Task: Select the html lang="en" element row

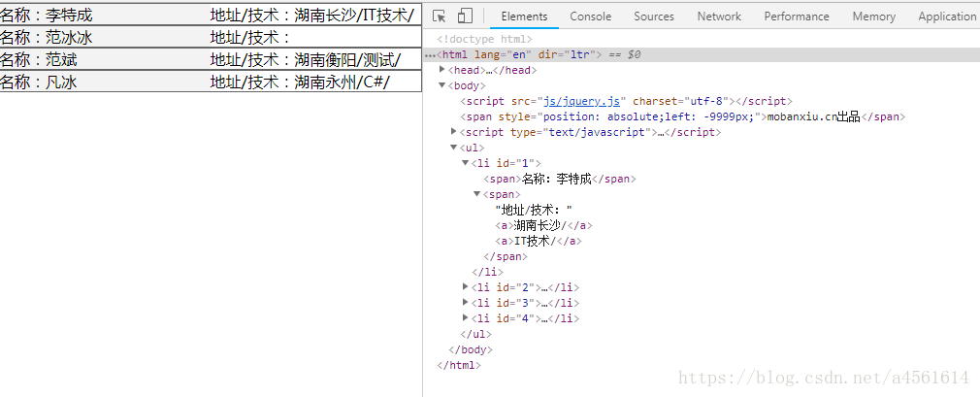Action: tap(702, 55)
